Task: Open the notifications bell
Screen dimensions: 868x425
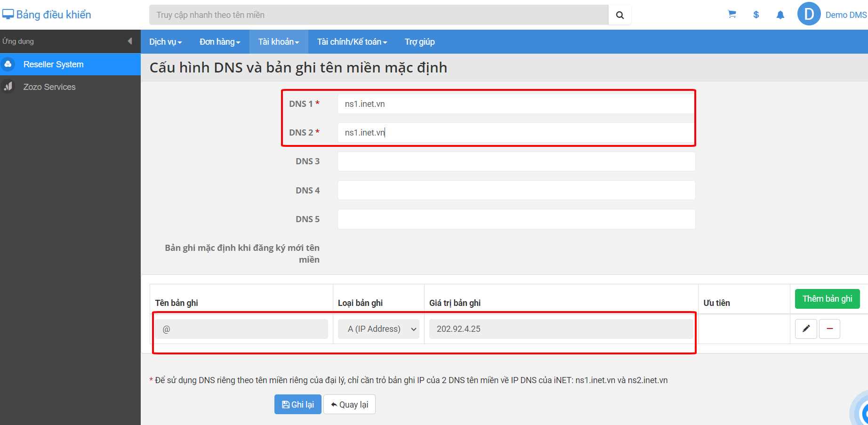Action: (x=780, y=15)
